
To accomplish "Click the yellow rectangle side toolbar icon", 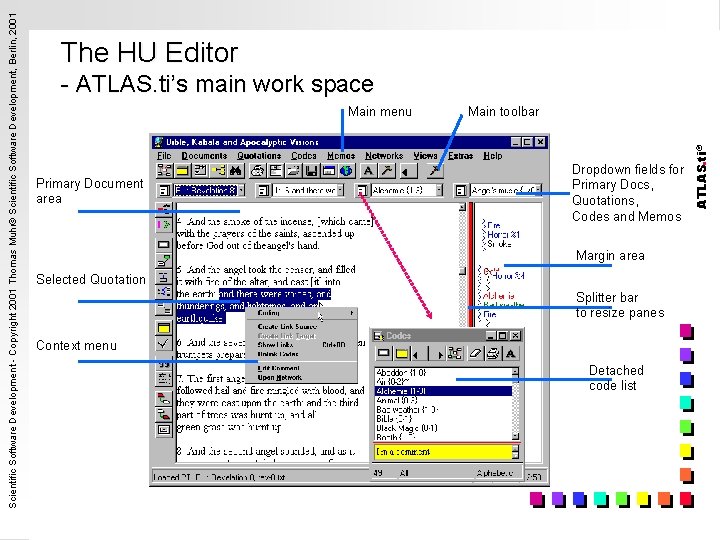I will [x=163, y=328].
